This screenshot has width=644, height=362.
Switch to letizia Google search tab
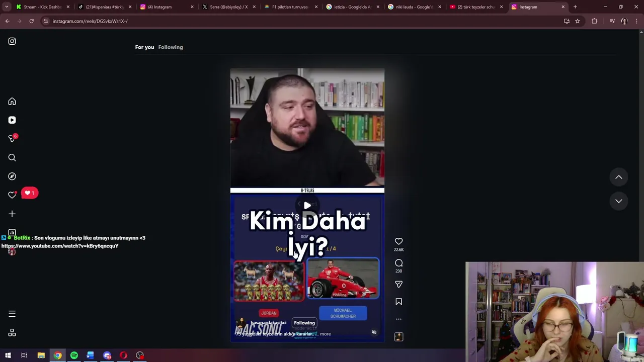(x=352, y=7)
